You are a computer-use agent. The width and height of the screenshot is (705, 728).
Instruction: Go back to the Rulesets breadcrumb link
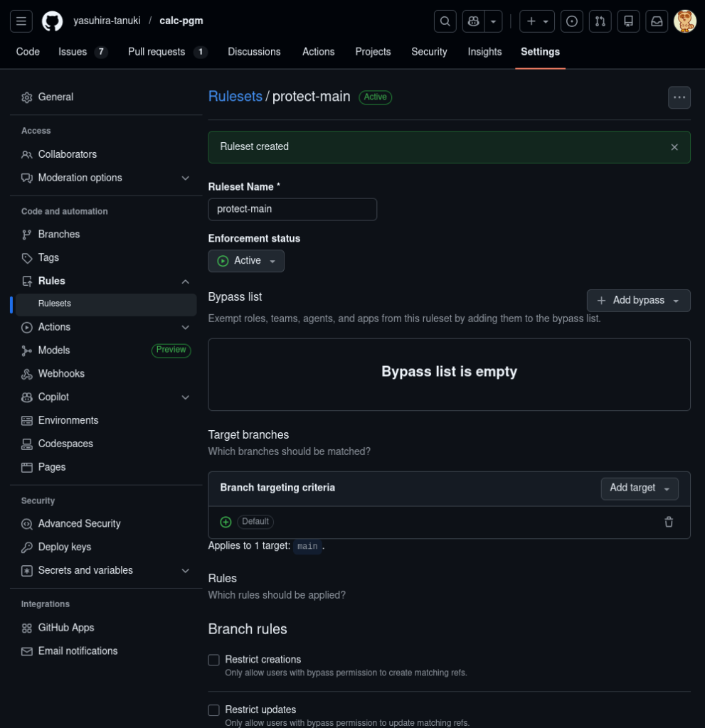tap(235, 97)
